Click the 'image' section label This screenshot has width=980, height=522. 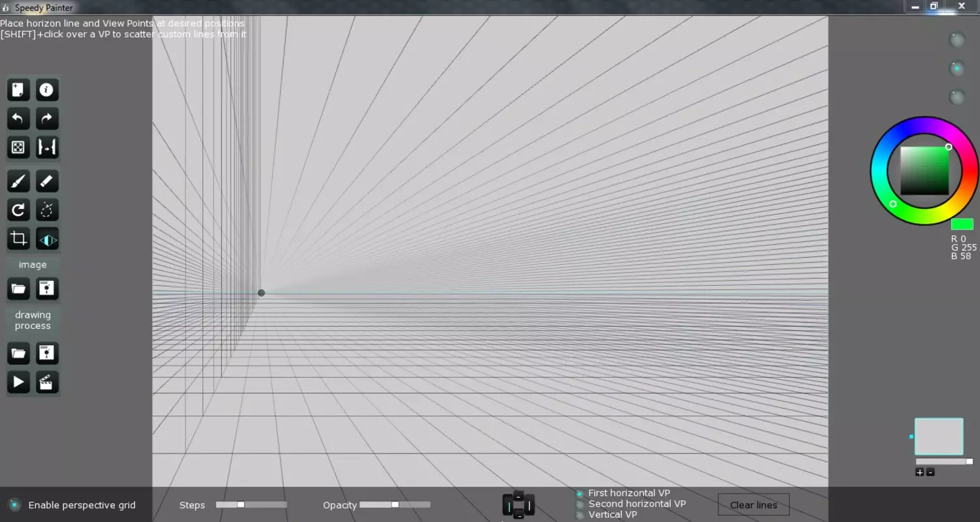click(33, 265)
